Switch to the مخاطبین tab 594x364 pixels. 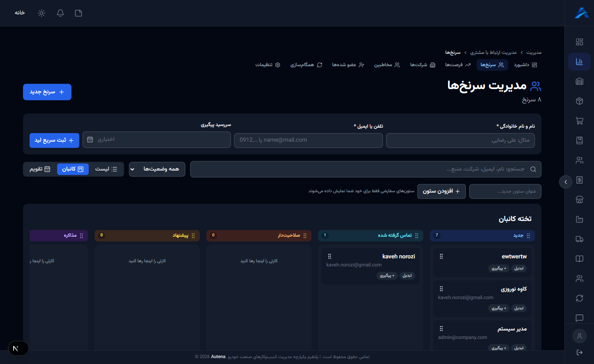coord(387,65)
